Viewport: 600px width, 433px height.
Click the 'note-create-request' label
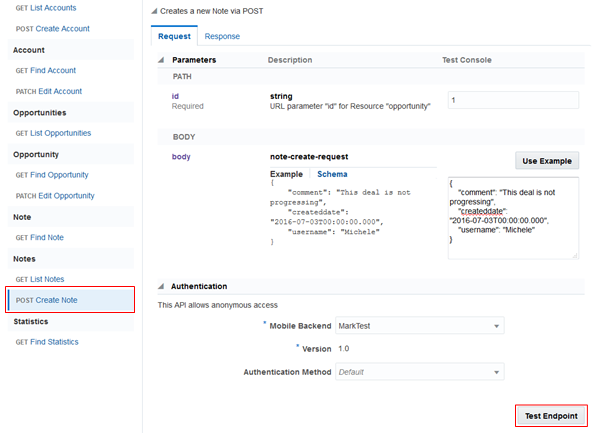(x=309, y=157)
